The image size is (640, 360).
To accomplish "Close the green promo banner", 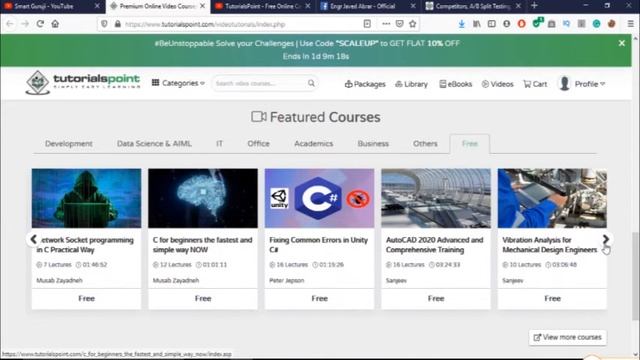I will [622, 43].
